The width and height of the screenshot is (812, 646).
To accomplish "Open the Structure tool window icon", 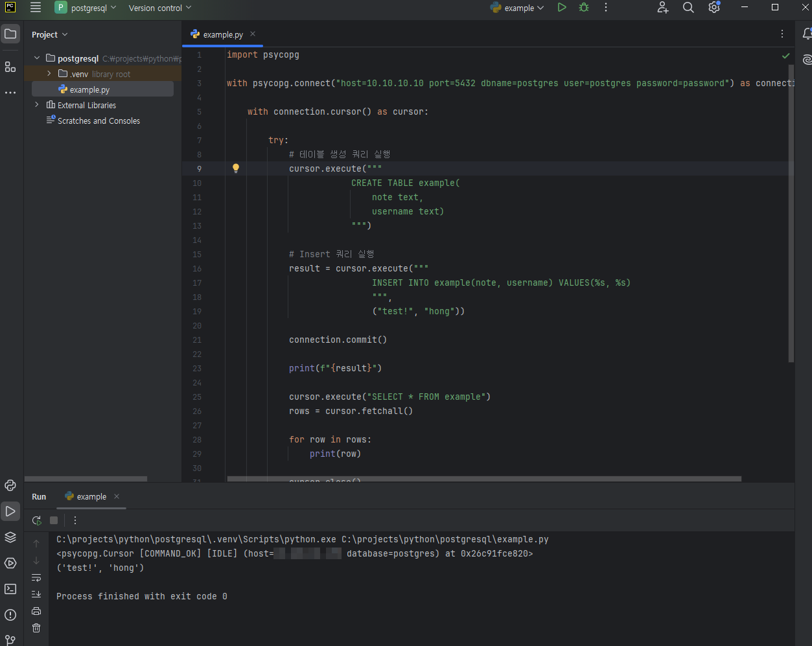I will (x=10, y=67).
